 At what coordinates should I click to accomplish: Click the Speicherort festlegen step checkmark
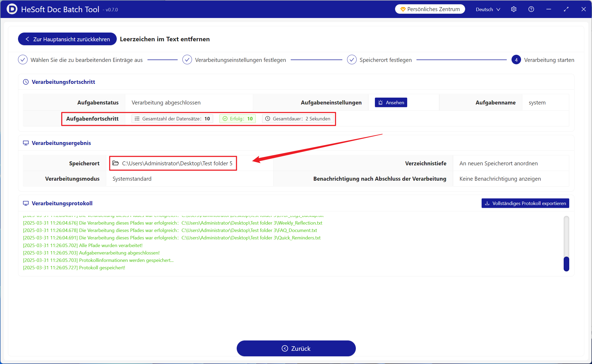[352, 60]
